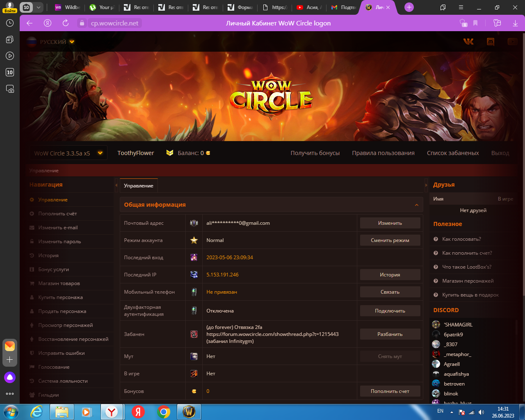Click Подключить for two-factor authentication
Viewport: 525px width, 420px height.
pyautogui.click(x=390, y=311)
